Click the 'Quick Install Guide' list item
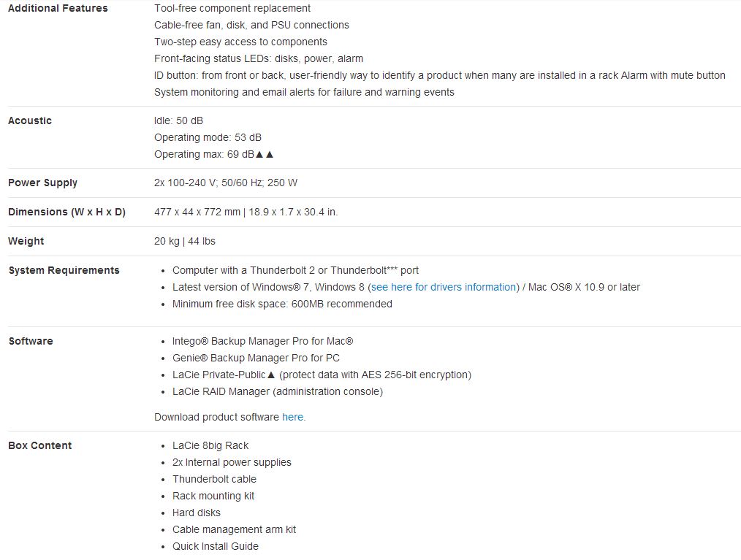The height and width of the screenshot is (560, 741). (215, 546)
